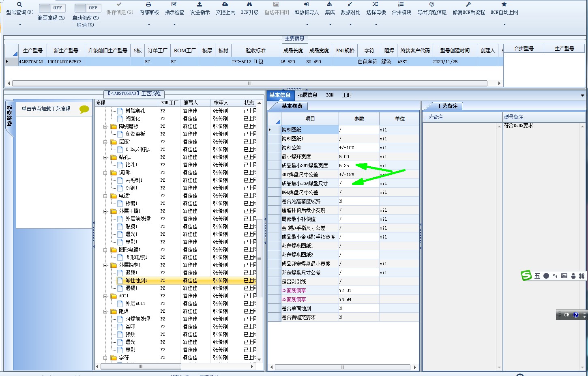The height and width of the screenshot is (376, 588).
Task: Open the tab overflow dropdown arrow at right of 工时 tabs
Action: [x=582, y=96]
